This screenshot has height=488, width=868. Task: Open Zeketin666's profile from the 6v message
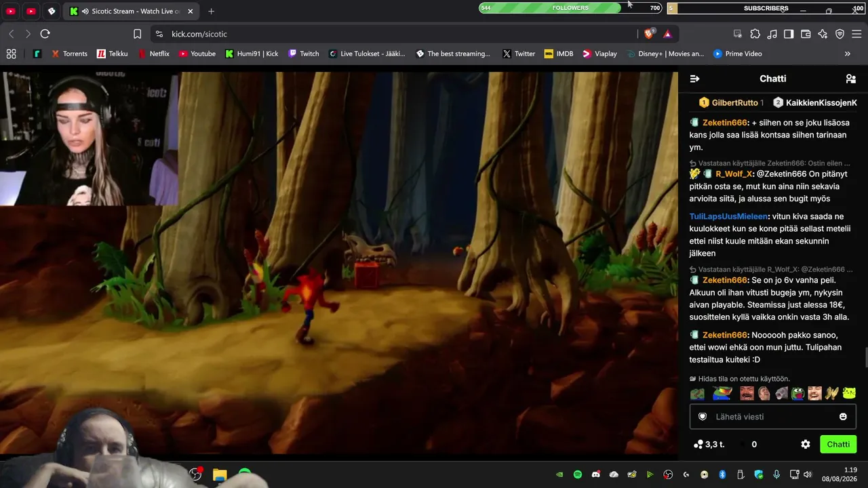pyautogui.click(x=724, y=280)
